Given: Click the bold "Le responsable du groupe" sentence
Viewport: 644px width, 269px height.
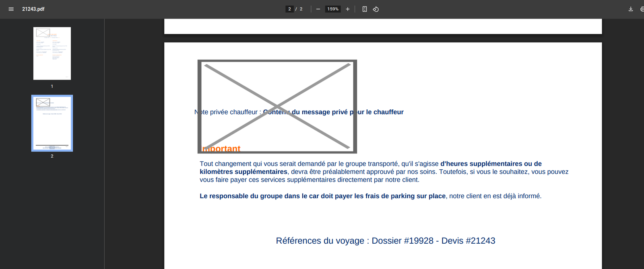Looking at the screenshot, I should click(322, 196).
